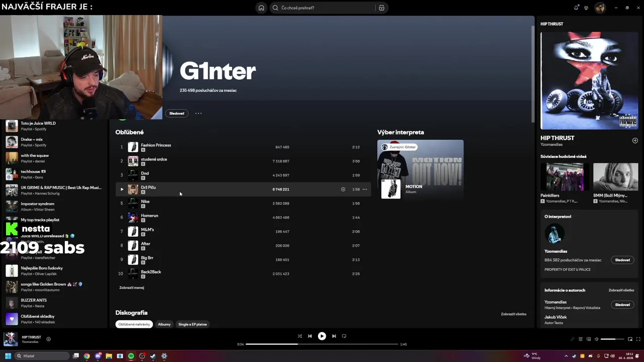This screenshot has width=644, height=362.
Task: Mute Spotify using the speaker icon
Action: click(x=597, y=339)
